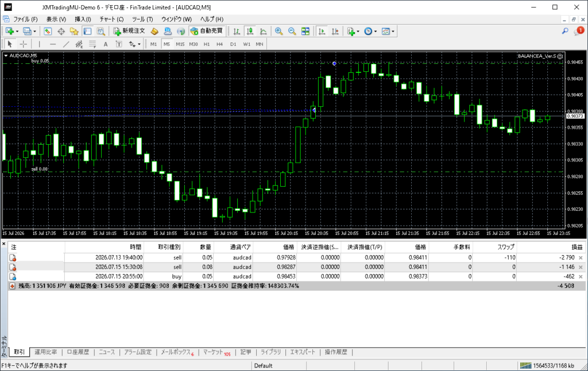Open the MQL5 community cloud icon
This screenshot has height=371, width=588.
168,31
